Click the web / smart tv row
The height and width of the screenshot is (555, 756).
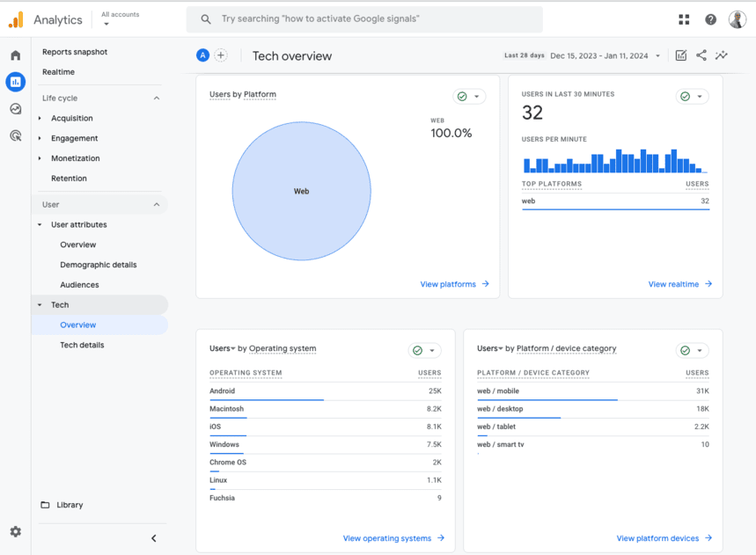(593, 445)
